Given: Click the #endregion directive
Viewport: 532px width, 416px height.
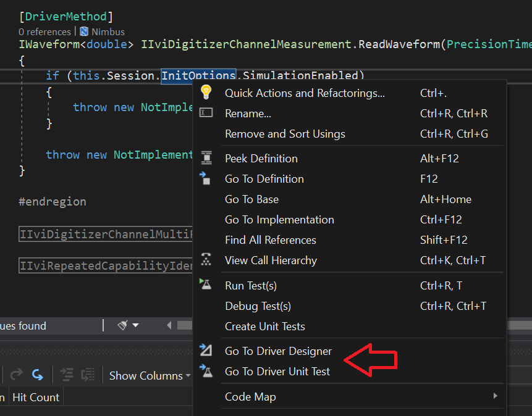Looking at the screenshot, I should pos(53,201).
